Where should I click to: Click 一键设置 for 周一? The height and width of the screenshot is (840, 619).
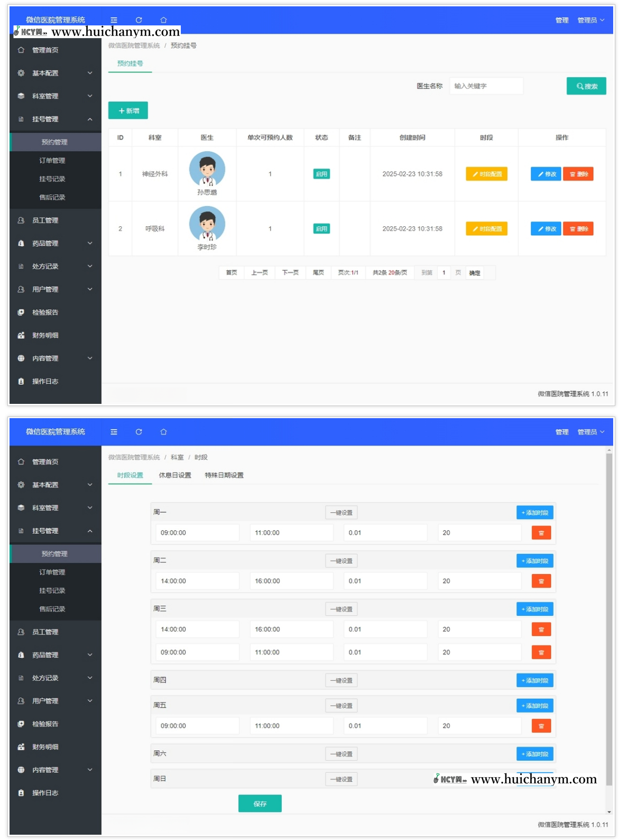click(x=341, y=513)
